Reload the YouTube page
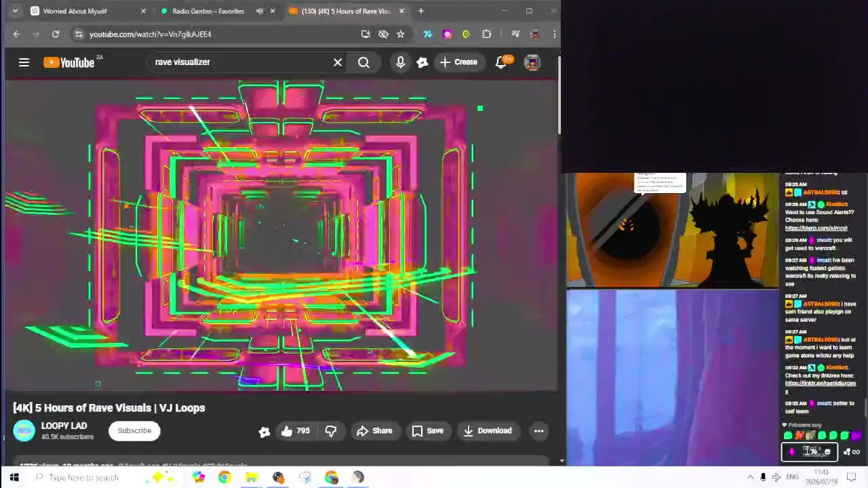 [x=56, y=34]
